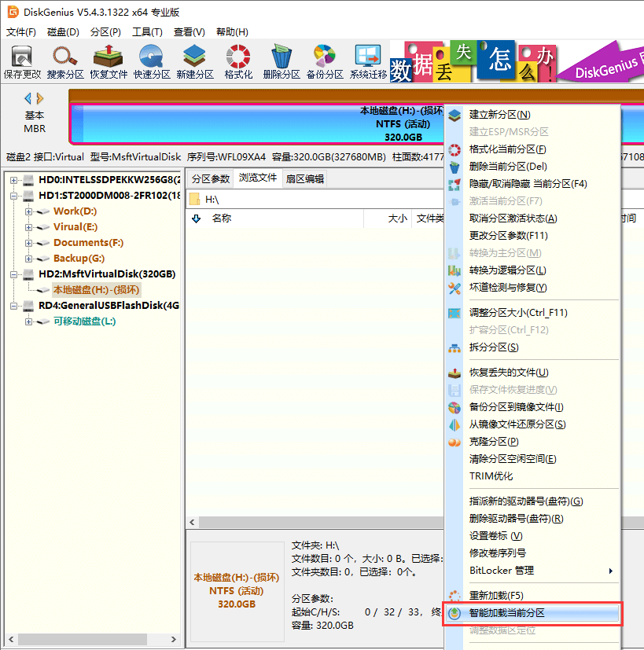
Task: Start the 系统迁移 system migration tool
Action: pos(365,60)
